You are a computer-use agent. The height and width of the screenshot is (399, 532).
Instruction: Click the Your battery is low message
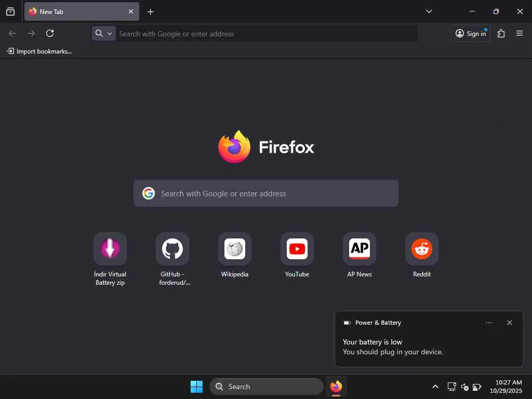372,342
